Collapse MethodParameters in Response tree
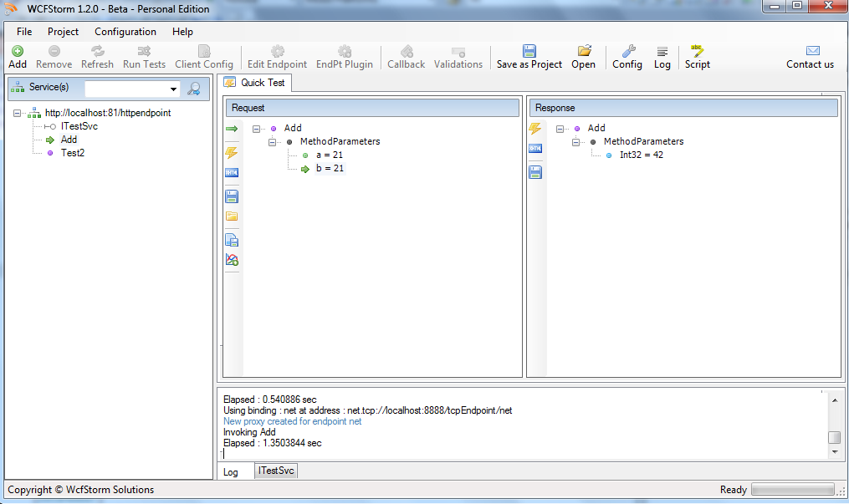Image resolution: width=849 pixels, height=504 pixels. tap(576, 142)
